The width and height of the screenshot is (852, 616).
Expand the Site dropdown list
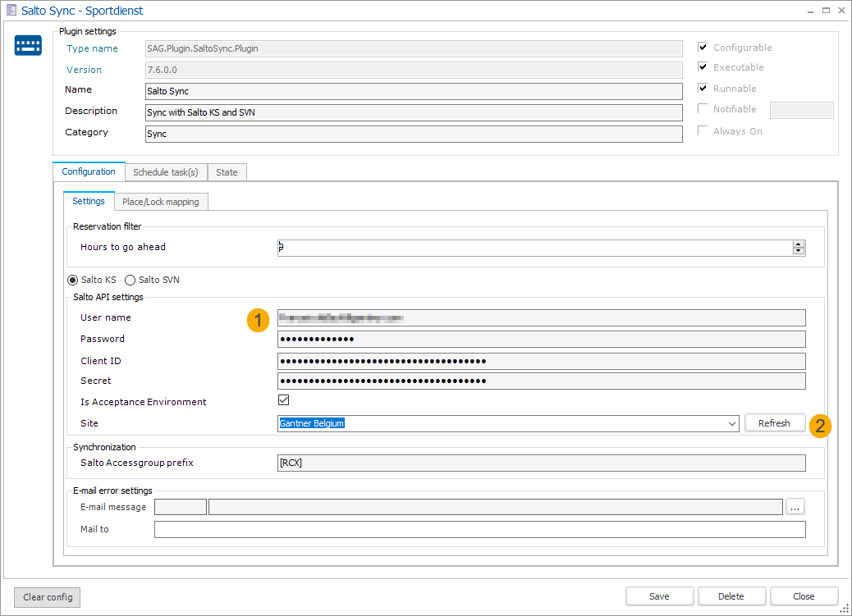(732, 424)
